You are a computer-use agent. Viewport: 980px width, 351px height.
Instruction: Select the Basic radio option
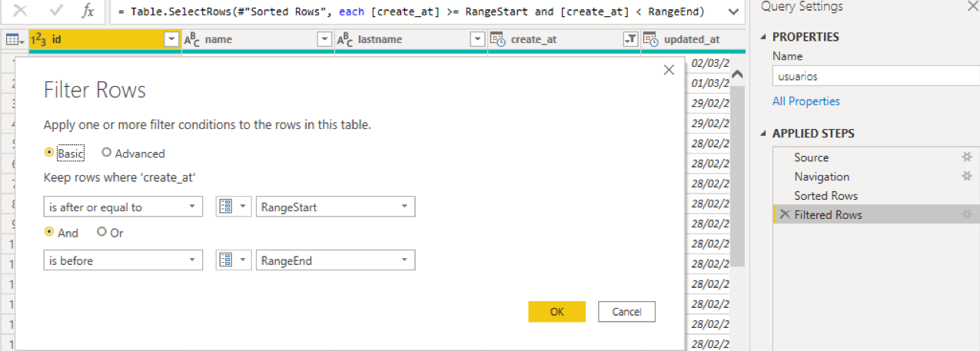(50, 153)
